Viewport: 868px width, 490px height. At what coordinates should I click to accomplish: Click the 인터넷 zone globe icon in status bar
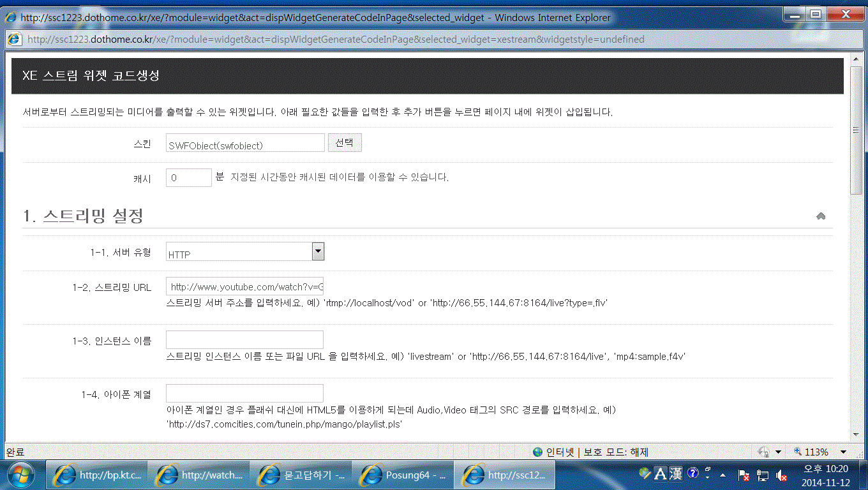537,452
